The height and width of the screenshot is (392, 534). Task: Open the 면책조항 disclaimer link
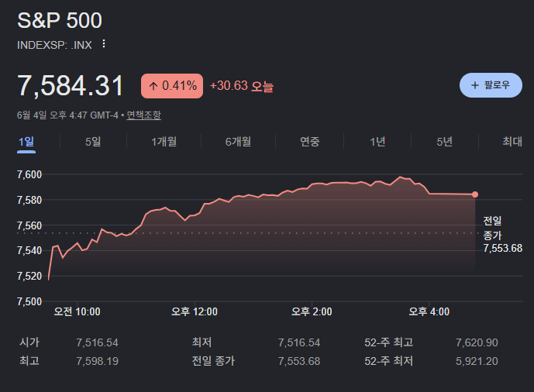coord(143,115)
